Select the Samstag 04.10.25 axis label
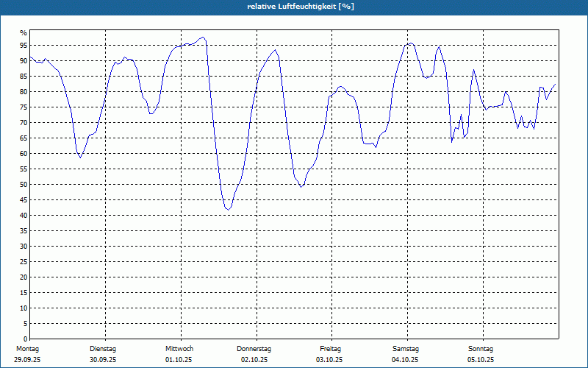This screenshot has width=588, height=368. [405, 354]
